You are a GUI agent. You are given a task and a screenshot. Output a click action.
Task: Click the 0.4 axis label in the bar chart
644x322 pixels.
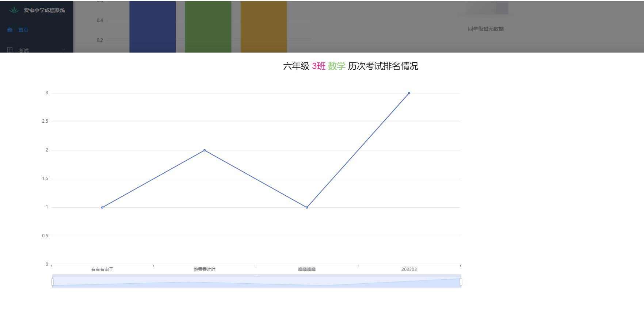point(100,20)
